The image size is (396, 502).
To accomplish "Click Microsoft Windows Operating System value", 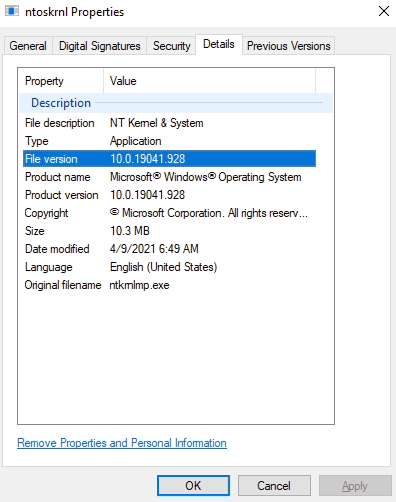I will 206,177.
